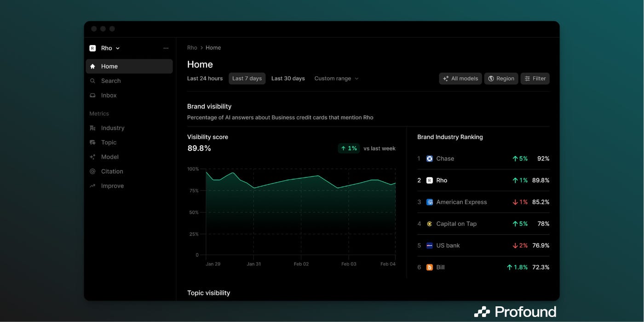
Task: Click the Home breadcrumb
Action: pyautogui.click(x=213, y=48)
